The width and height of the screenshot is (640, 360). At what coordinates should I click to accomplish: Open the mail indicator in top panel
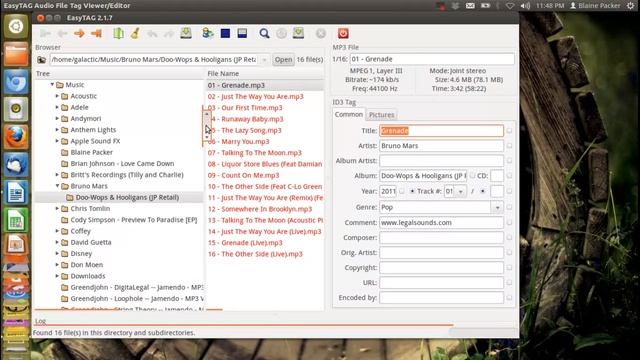click(470, 6)
